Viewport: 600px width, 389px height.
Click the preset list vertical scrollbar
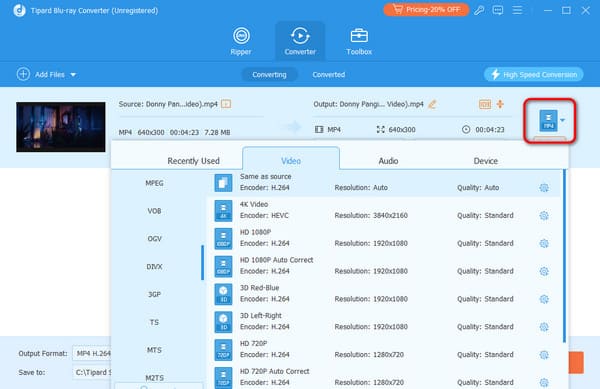coord(564,256)
